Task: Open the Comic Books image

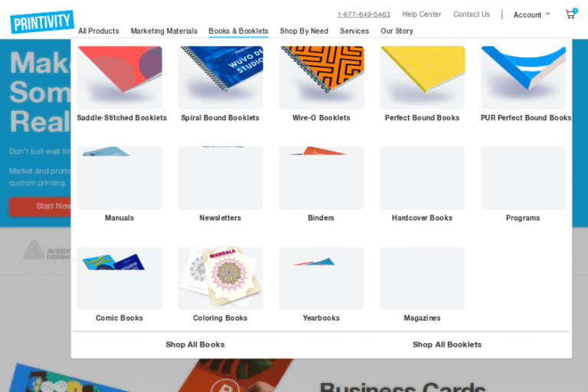Action: [119, 278]
